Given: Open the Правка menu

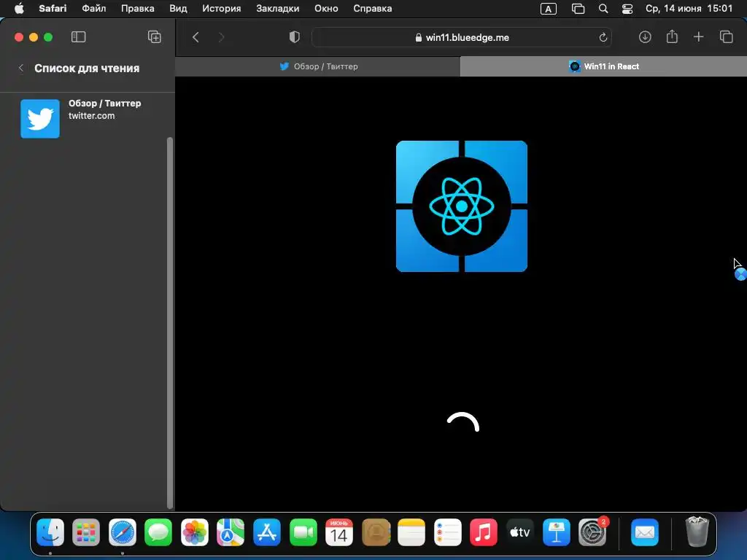Looking at the screenshot, I should (138, 9).
